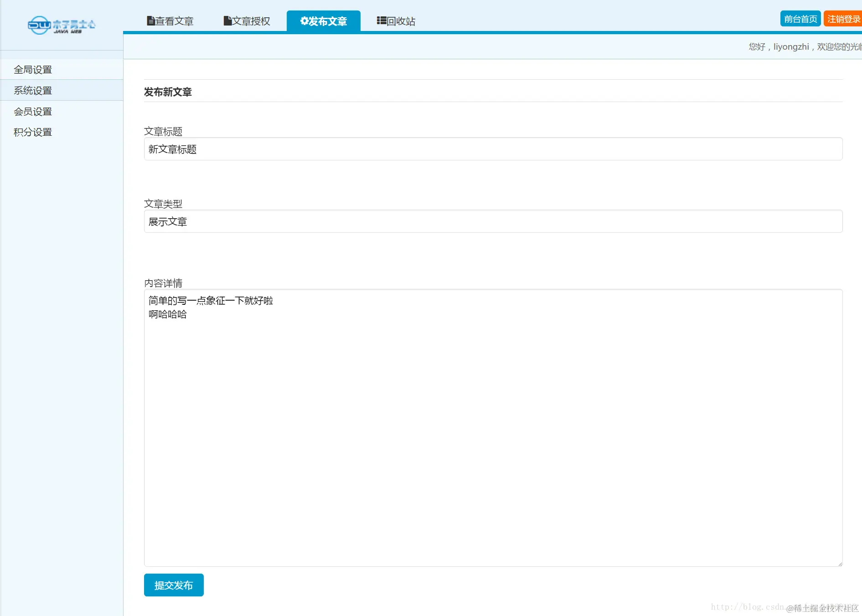Select the 发布文章 tab
The height and width of the screenshot is (616, 862).
(x=327, y=21)
